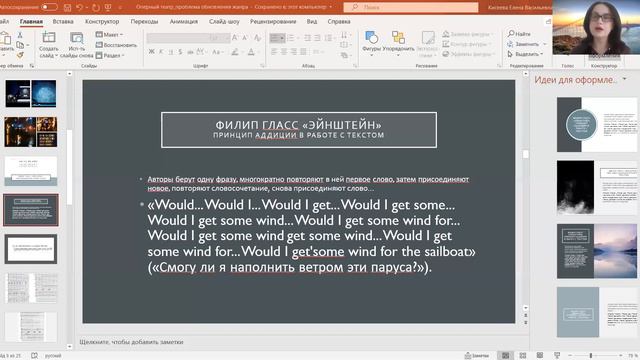
Task: Expand the Создать слайд dropdown arrow
Action: [56, 55]
